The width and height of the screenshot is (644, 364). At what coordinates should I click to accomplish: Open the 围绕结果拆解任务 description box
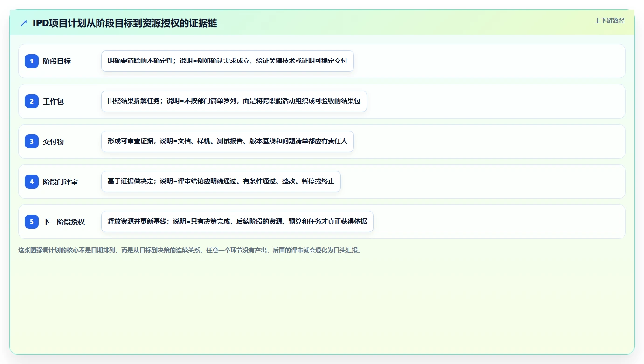pyautogui.click(x=234, y=101)
